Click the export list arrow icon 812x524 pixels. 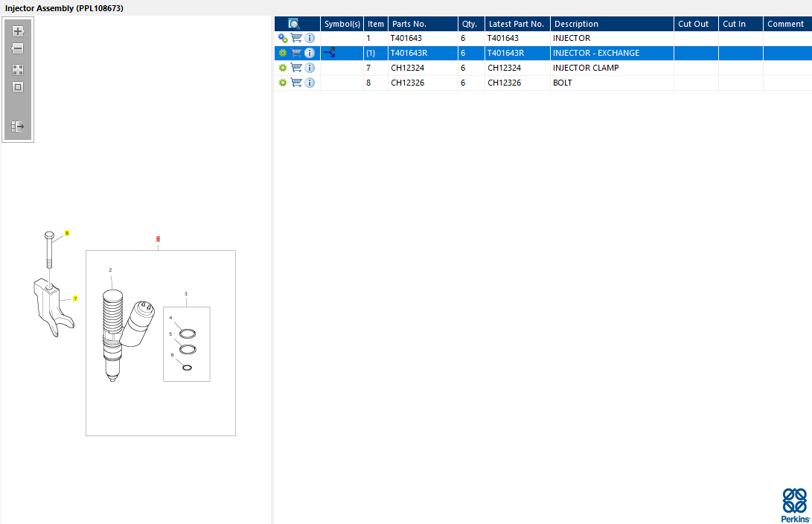coord(18,127)
